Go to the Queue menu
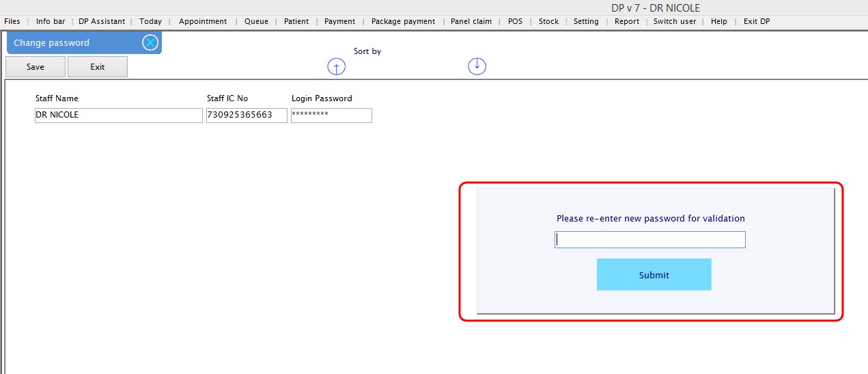Viewport: 868px width, 374px height. pyautogui.click(x=256, y=21)
